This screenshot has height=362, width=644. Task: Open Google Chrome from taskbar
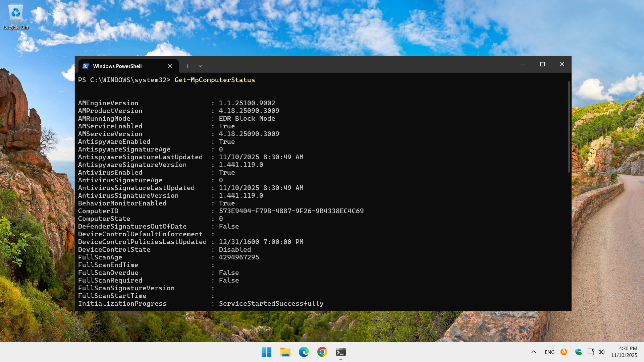[322, 352]
